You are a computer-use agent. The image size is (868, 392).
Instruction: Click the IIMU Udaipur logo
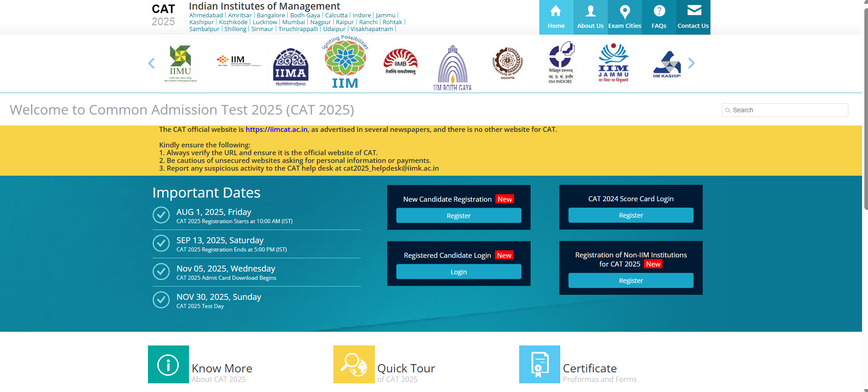[181, 63]
